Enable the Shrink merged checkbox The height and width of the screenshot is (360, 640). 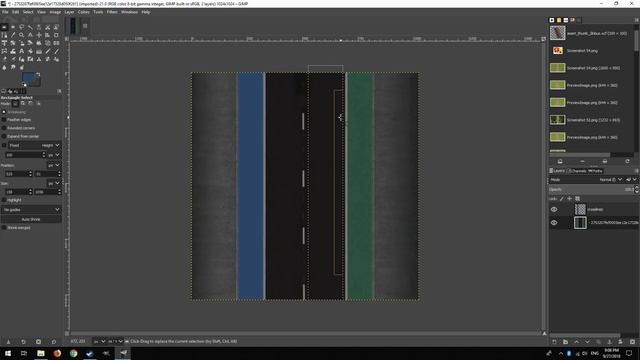coord(4,227)
